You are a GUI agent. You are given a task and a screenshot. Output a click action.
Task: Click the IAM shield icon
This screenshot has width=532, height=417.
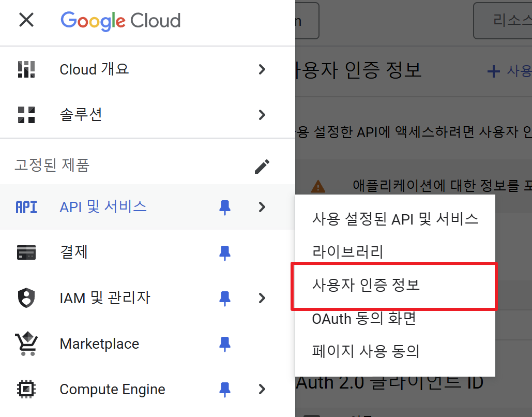[26, 298]
